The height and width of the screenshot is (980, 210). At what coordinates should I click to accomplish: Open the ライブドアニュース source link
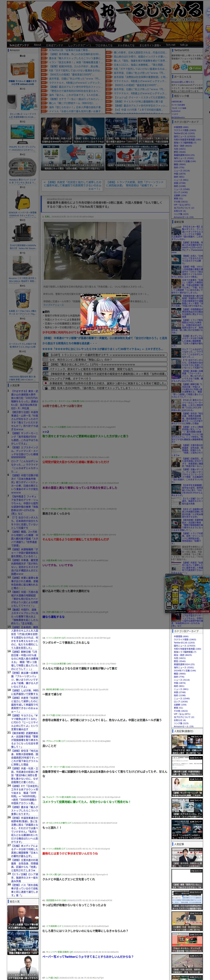coord(53,305)
